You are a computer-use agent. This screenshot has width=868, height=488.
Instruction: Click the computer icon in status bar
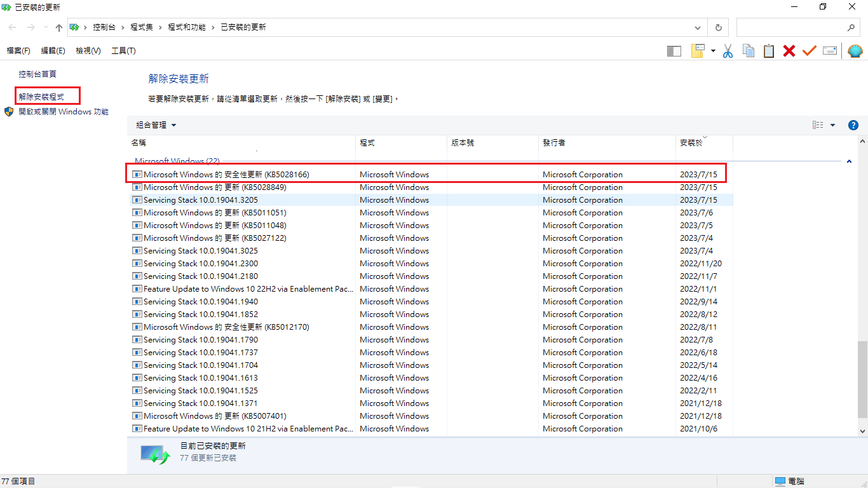(780, 482)
